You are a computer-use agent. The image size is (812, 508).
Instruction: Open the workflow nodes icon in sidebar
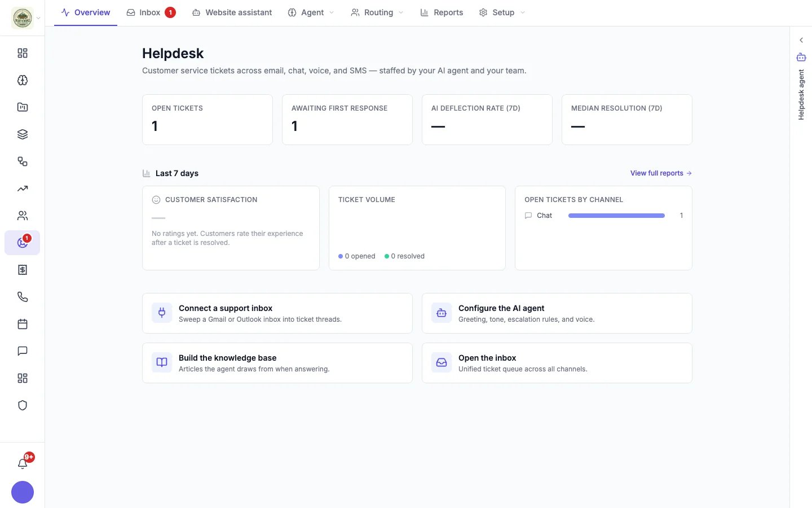pos(23,161)
